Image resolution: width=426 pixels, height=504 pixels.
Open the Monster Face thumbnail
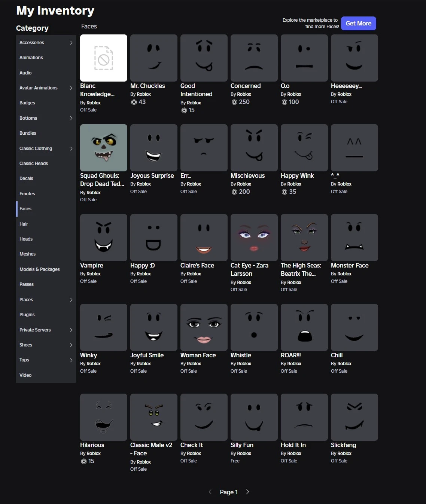pos(355,238)
